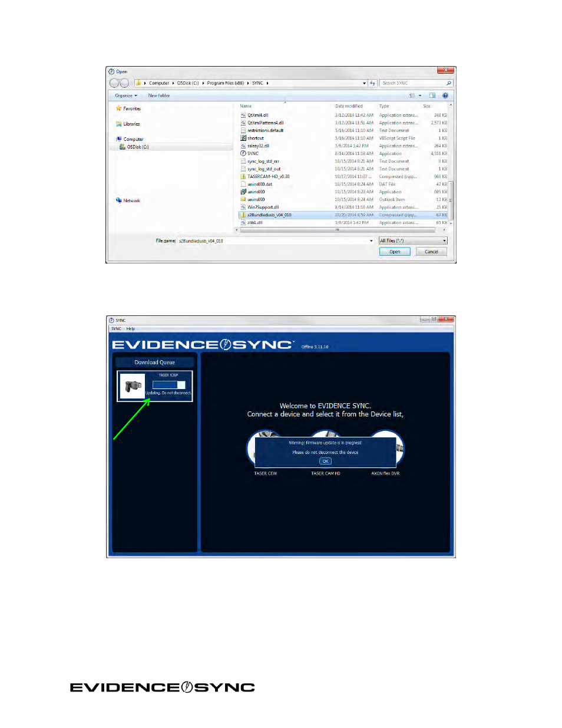Viewport: 562px width, 728px height.
Task: Click the Cancel button in the dialog
Action: 432,252
